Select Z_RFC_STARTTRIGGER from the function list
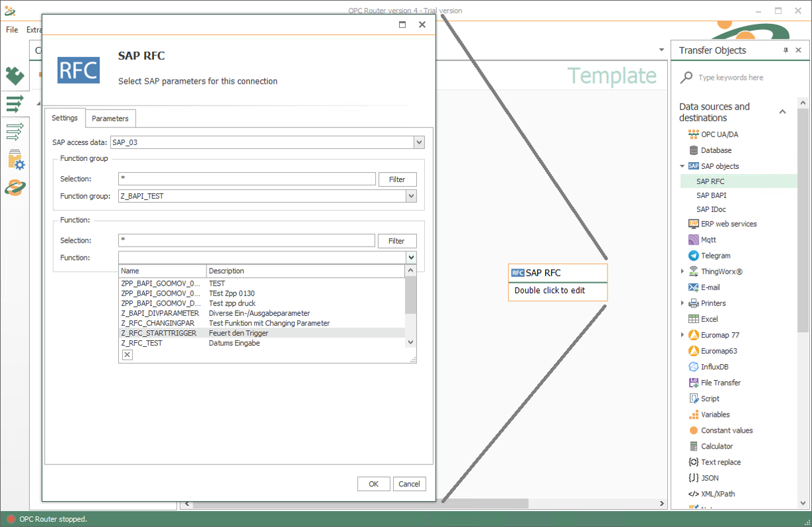This screenshot has width=812, height=527. (159, 333)
